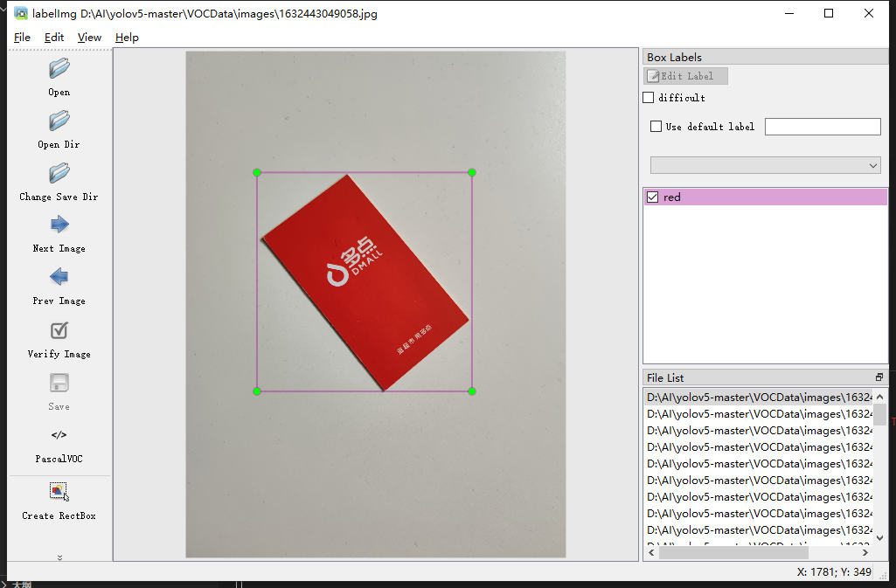Uncheck the red box label
This screenshot has height=588, width=896.
[653, 197]
